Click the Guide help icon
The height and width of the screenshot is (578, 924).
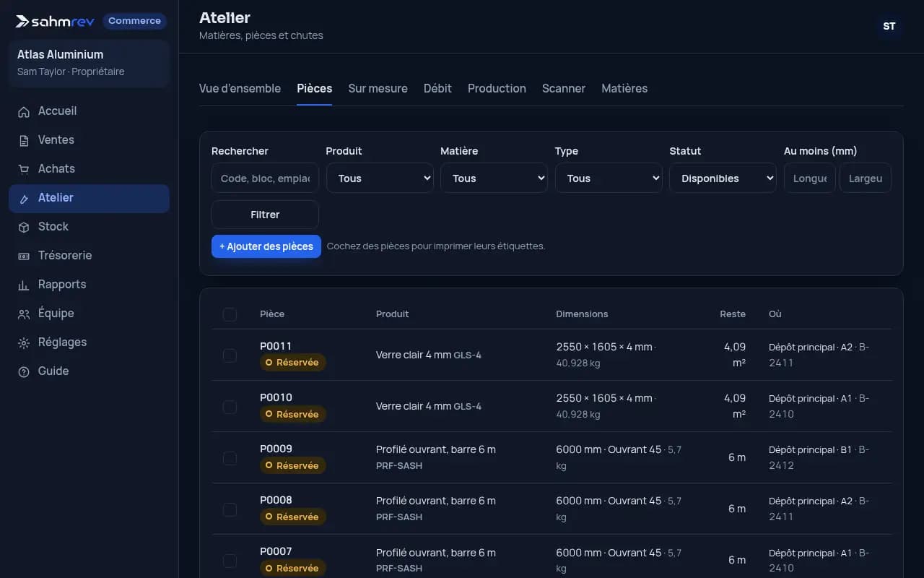24,371
